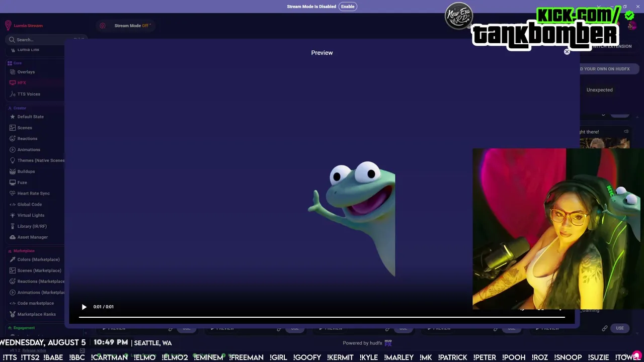This screenshot has width=644, height=362.
Task: Click the Global Code brackets icon
Action: coord(13,205)
